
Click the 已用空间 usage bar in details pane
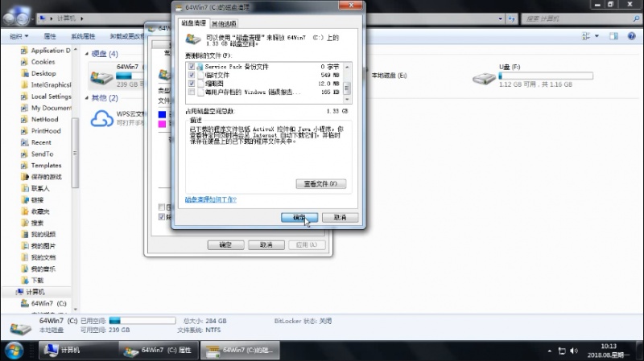142,320
